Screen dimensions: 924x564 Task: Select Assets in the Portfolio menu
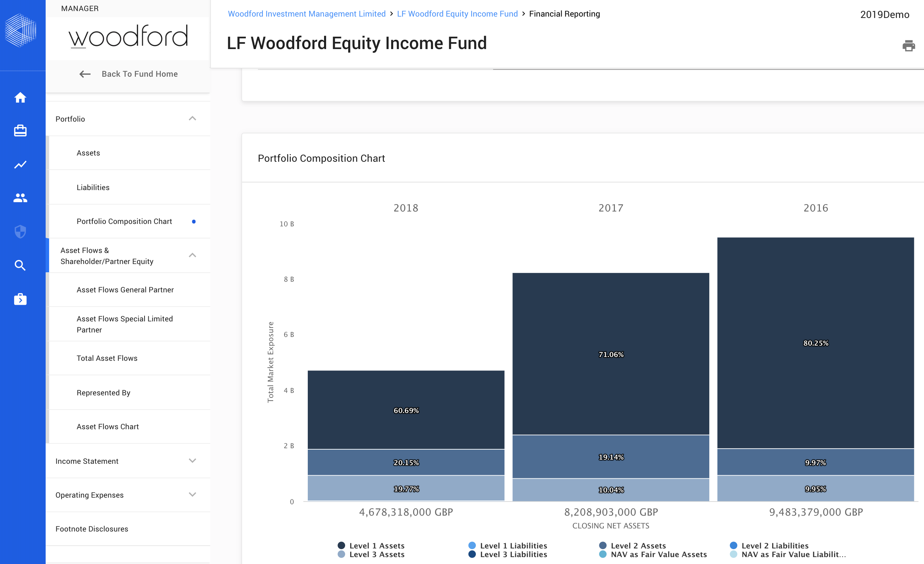pos(129,153)
